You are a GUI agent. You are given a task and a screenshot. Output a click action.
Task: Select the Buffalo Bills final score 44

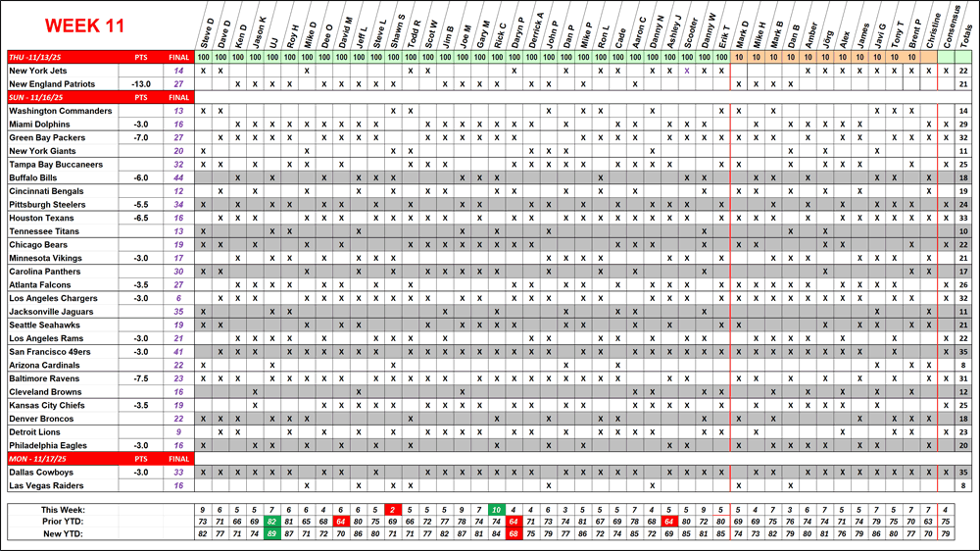tap(178, 177)
